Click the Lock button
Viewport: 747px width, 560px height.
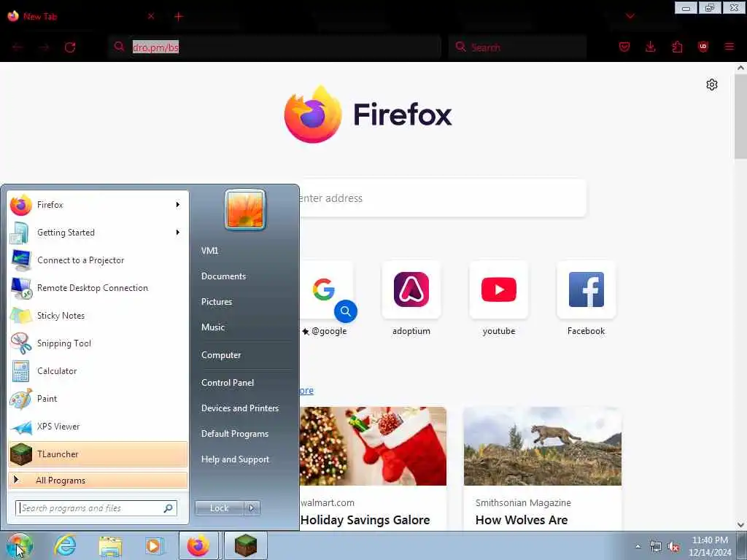pos(219,508)
